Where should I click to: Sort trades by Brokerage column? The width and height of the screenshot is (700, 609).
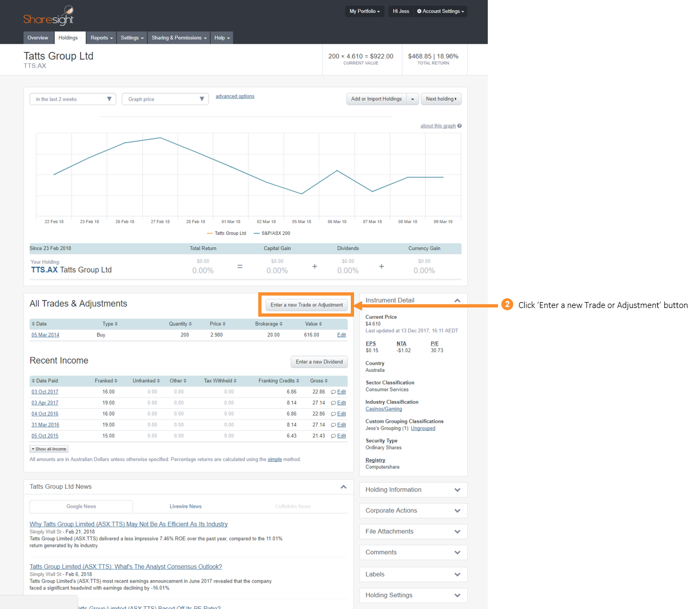tap(269, 324)
